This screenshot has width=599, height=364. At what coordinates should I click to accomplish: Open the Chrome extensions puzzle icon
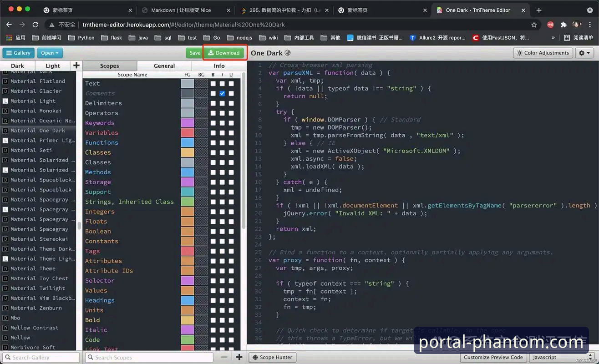click(x=563, y=25)
